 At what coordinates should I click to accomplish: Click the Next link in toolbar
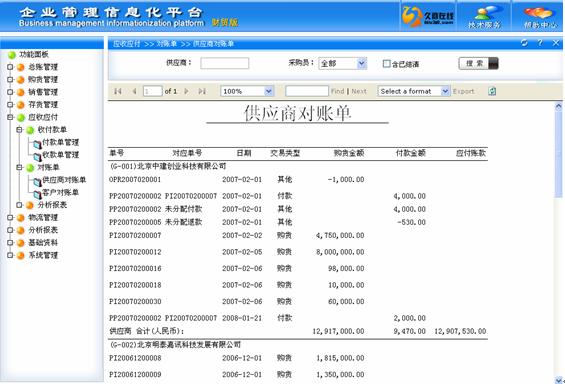(x=359, y=91)
